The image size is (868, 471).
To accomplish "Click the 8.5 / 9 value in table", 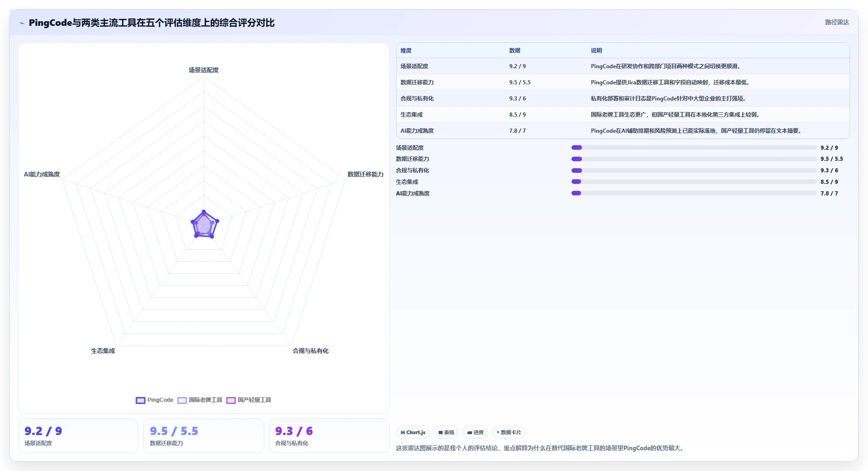I will (518, 115).
